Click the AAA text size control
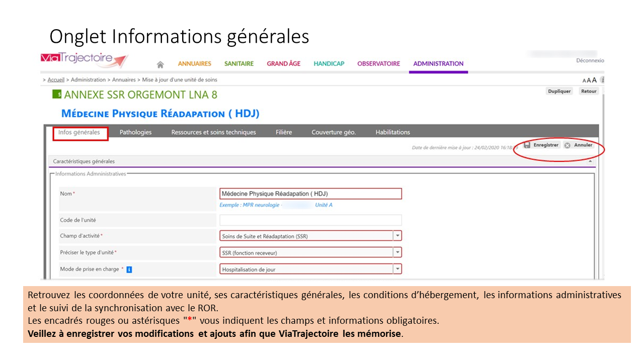 [x=589, y=80]
